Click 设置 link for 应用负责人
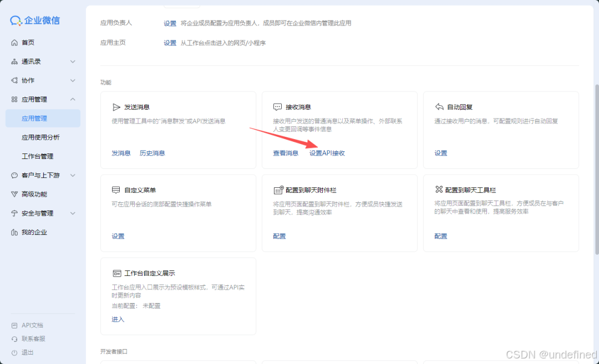Image resolution: width=599 pixels, height=364 pixels. pos(170,23)
